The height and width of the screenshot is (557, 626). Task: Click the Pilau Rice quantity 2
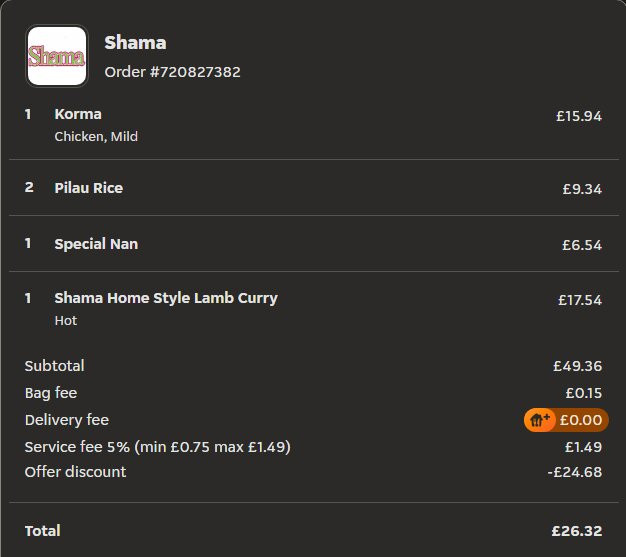tap(29, 188)
